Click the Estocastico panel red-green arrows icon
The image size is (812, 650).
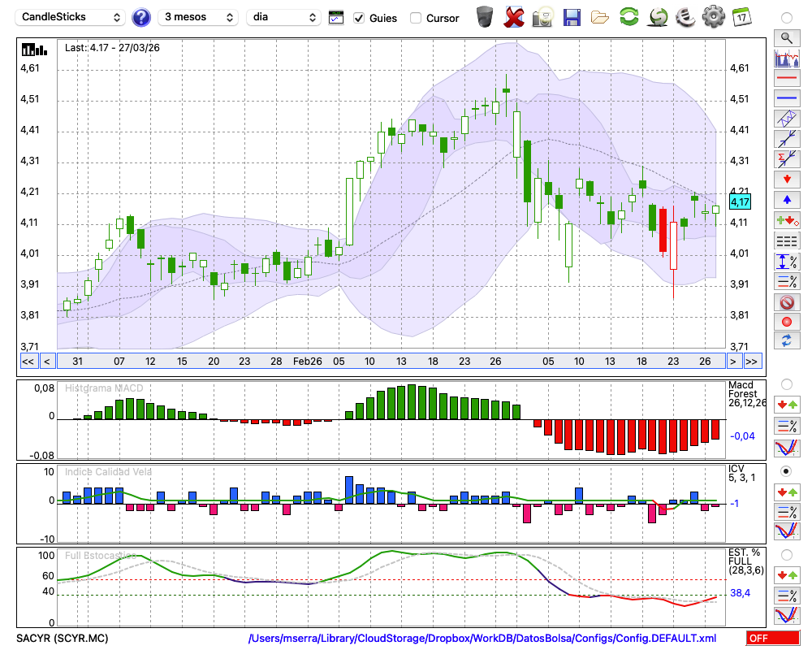tap(787, 574)
